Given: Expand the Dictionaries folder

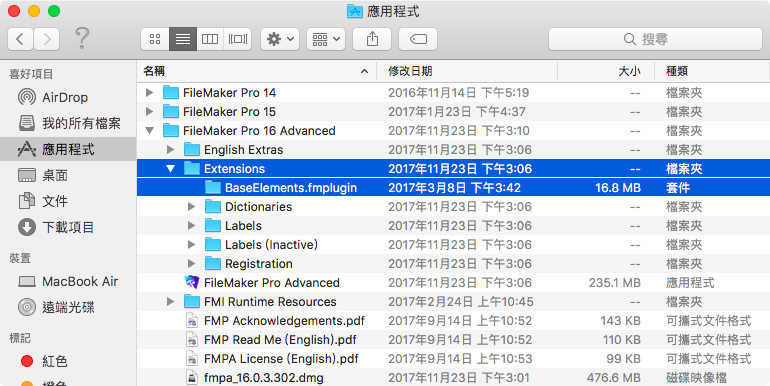Looking at the screenshot, I should (x=192, y=207).
